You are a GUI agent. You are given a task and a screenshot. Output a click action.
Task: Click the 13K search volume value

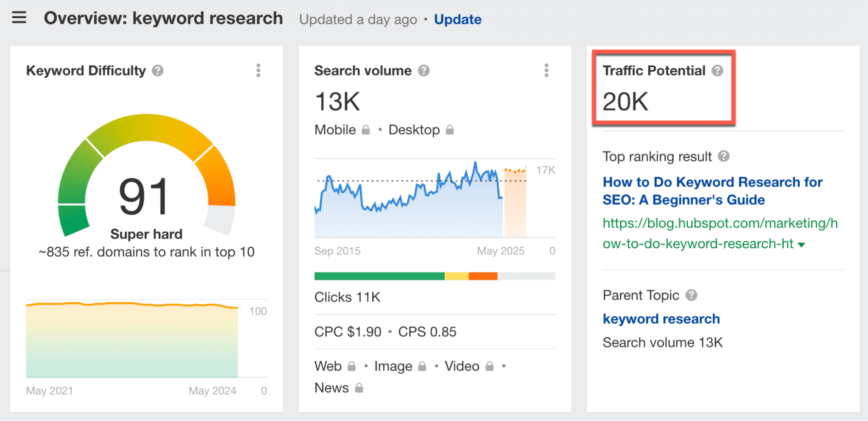[337, 102]
